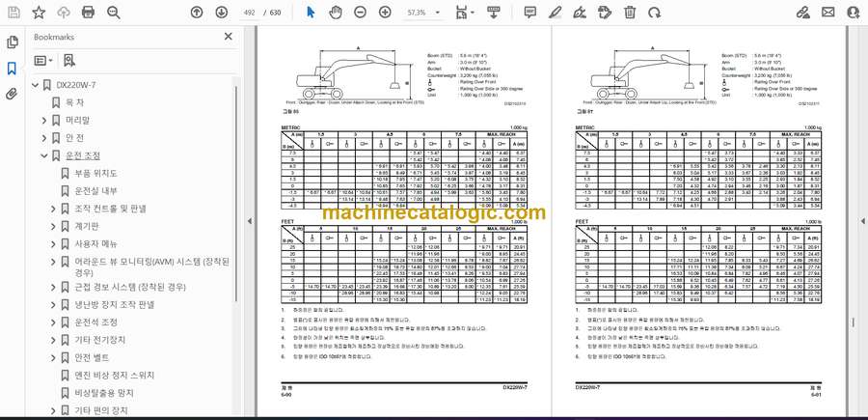Add a sticky note comment
Viewport: 868px width, 420px height.
[530, 13]
